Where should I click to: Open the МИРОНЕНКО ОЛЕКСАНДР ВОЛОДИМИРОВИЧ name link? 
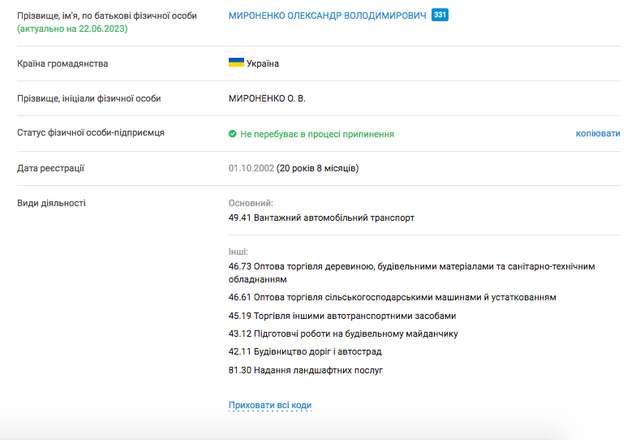click(327, 17)
